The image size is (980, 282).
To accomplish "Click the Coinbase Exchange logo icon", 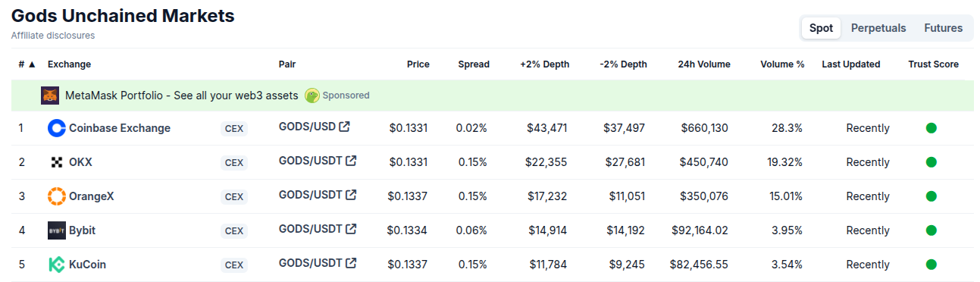I will [57, 128].
